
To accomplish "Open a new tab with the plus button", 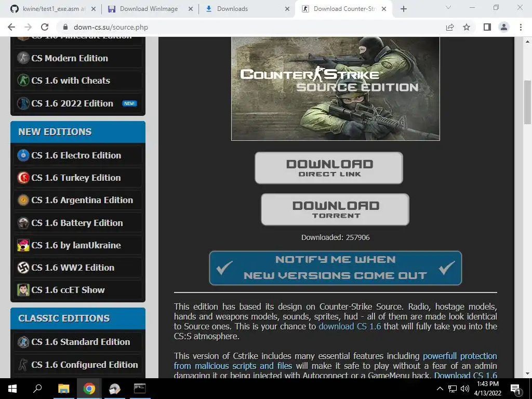I will tap(403, 9).
